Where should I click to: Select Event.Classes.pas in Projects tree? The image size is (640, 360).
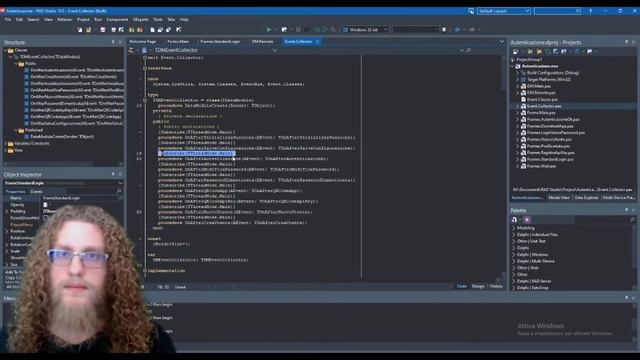(x=542, y=100)
